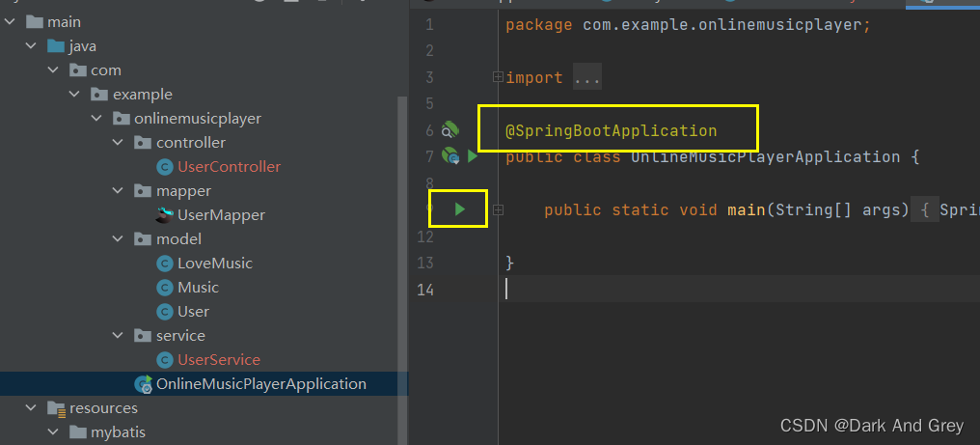Select UserService file label in tree

tap(219, 360)
